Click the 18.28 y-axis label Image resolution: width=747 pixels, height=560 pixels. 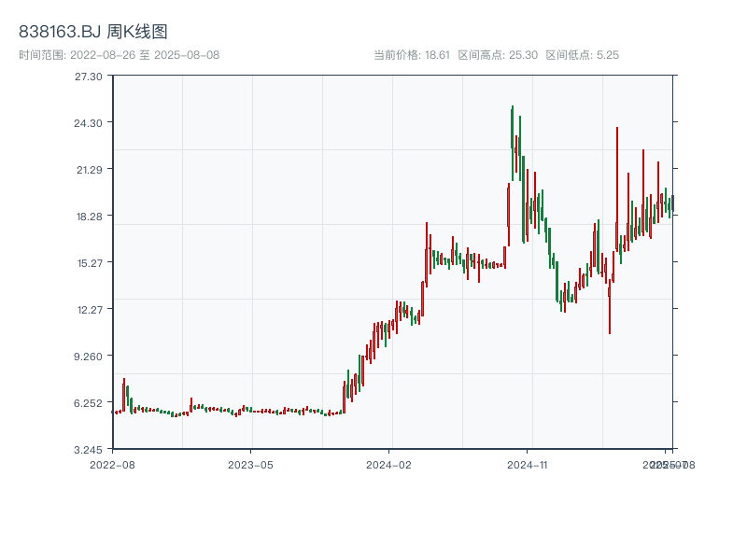[90, 217]
